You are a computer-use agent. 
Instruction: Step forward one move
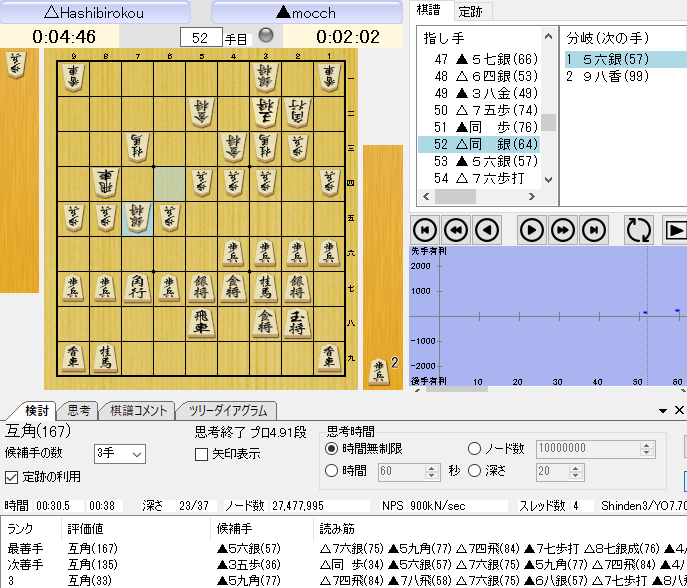click(x=531, y=230)
